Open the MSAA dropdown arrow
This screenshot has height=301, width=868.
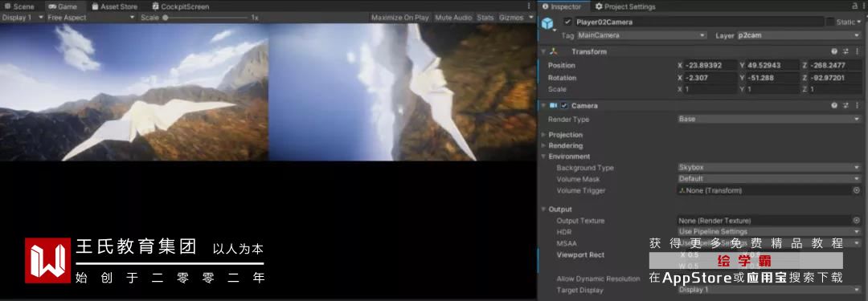point(858,243)
